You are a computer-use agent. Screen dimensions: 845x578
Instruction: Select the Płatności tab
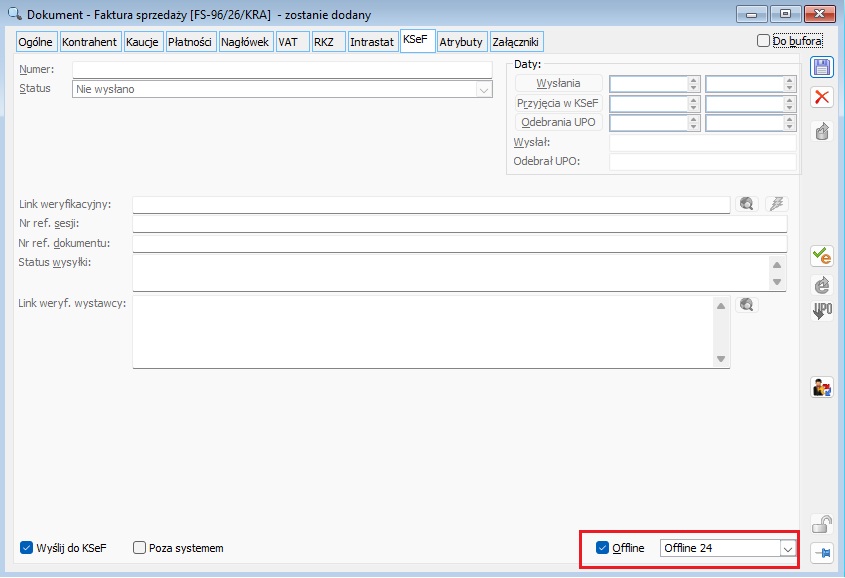pos(191,42)
